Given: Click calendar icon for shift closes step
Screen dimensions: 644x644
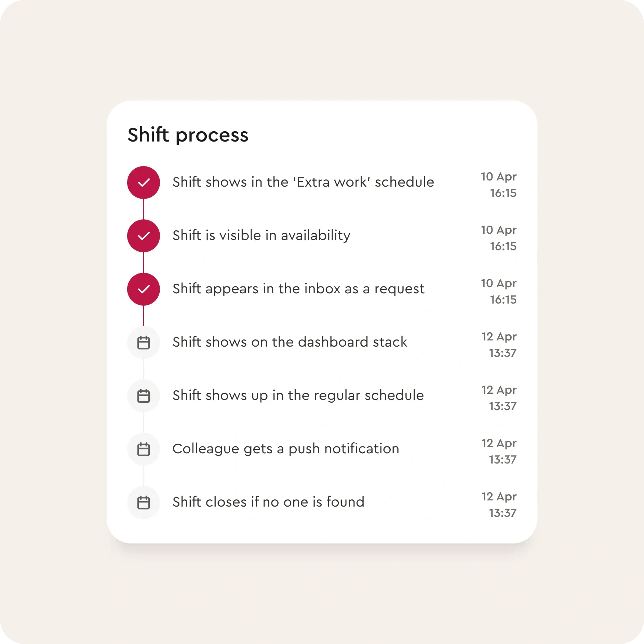Looking at the screenshot, I should tap(144, 502).
